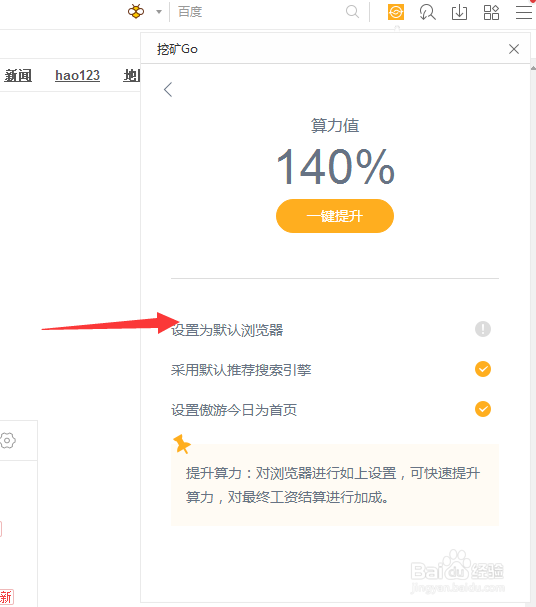Open the extensions grid icon
Screen dimensions: 536x607
(x=491, y=12)
